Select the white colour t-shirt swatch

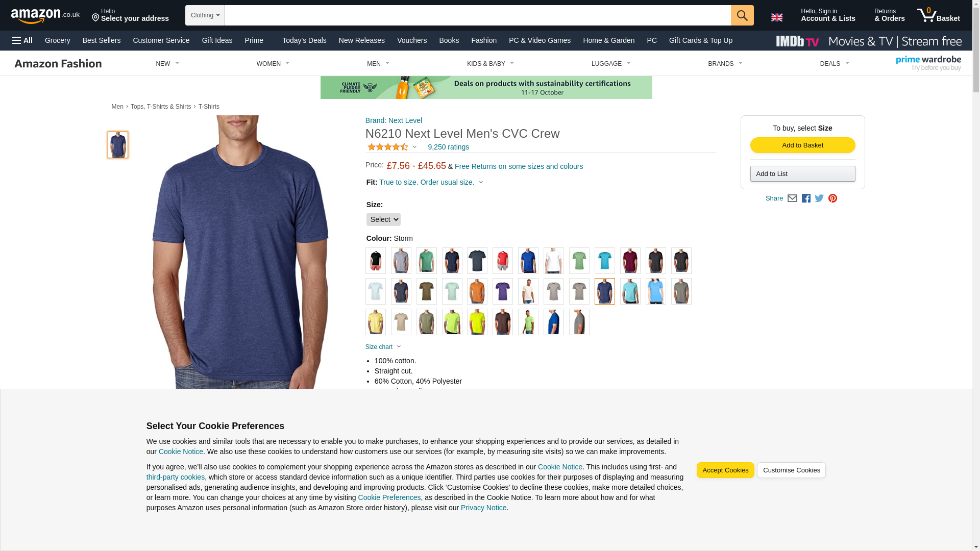point(553,261)
